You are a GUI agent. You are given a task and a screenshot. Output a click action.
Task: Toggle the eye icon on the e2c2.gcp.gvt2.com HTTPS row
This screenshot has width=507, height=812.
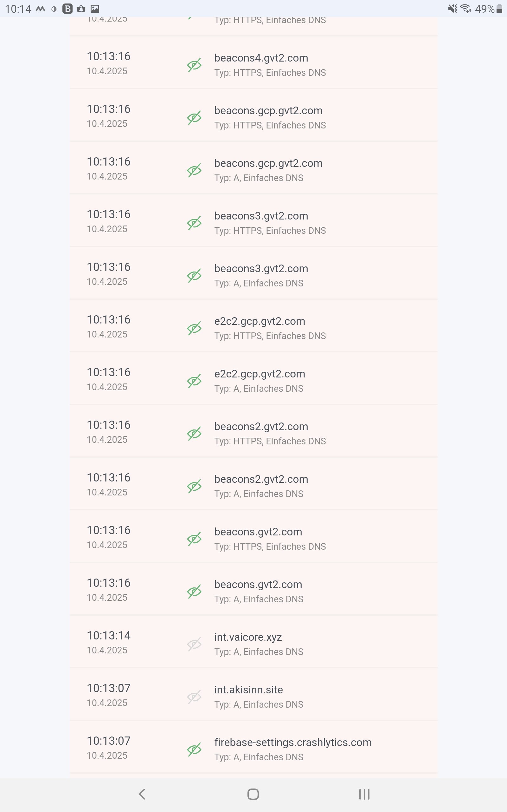[194, 328]
